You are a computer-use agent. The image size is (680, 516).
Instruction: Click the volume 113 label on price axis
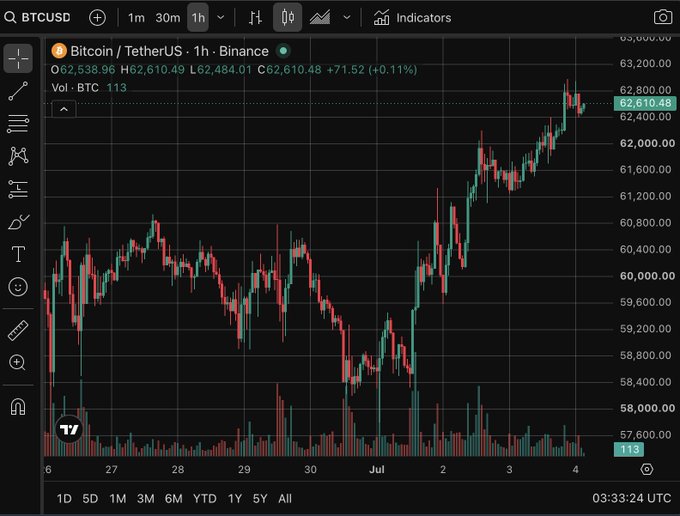point(628,449)
